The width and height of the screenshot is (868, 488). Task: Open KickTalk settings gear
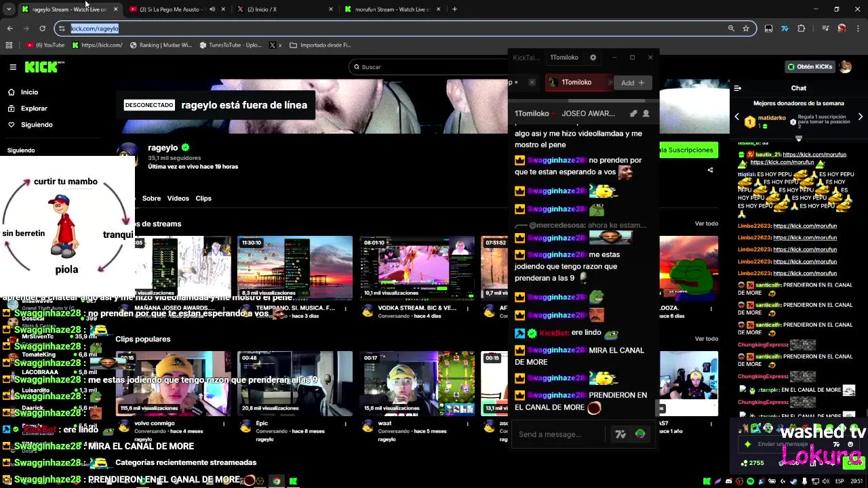point(593,58)
